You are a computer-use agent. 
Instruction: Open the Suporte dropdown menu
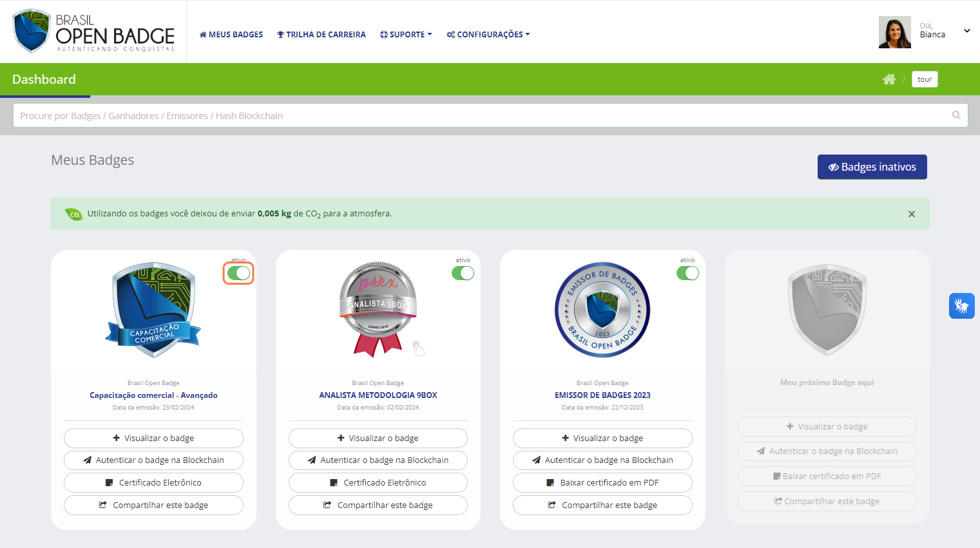click(406, 35)
